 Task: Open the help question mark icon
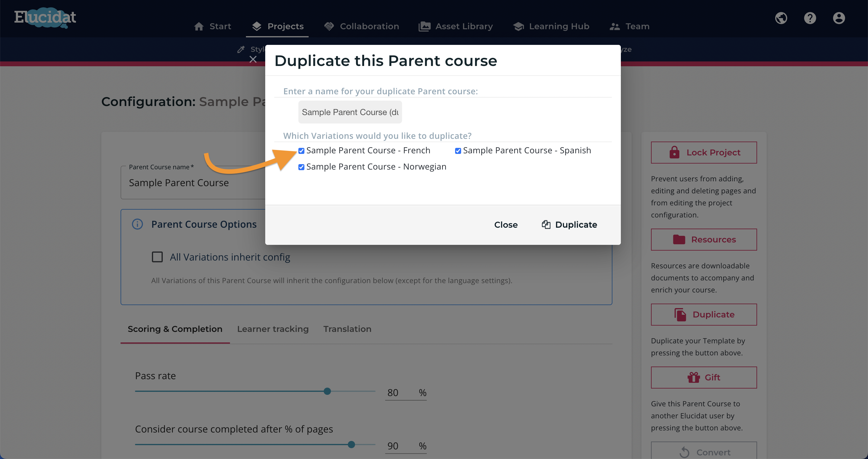(810, 18)
